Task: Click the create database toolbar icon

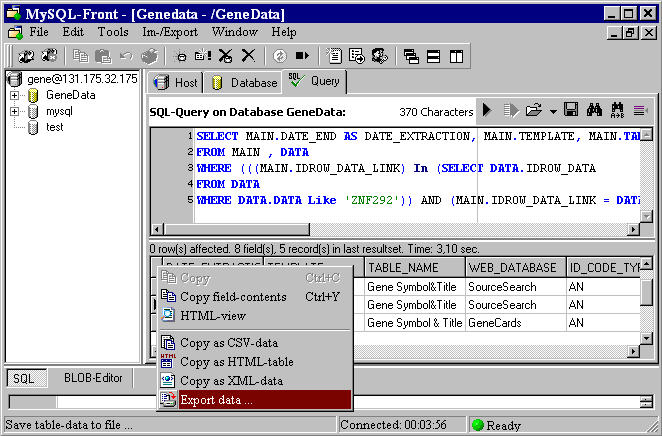Action: [181, 56]
